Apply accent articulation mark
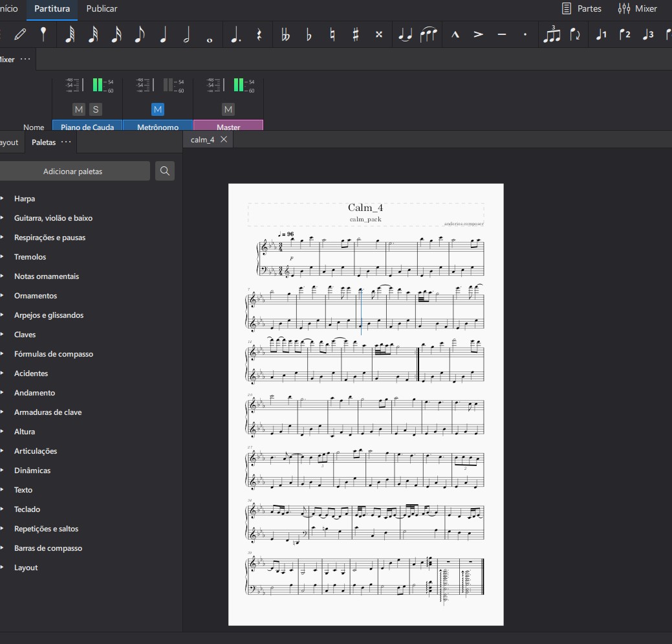The width and height of the screenshot is (672, 644). (478, 35)
